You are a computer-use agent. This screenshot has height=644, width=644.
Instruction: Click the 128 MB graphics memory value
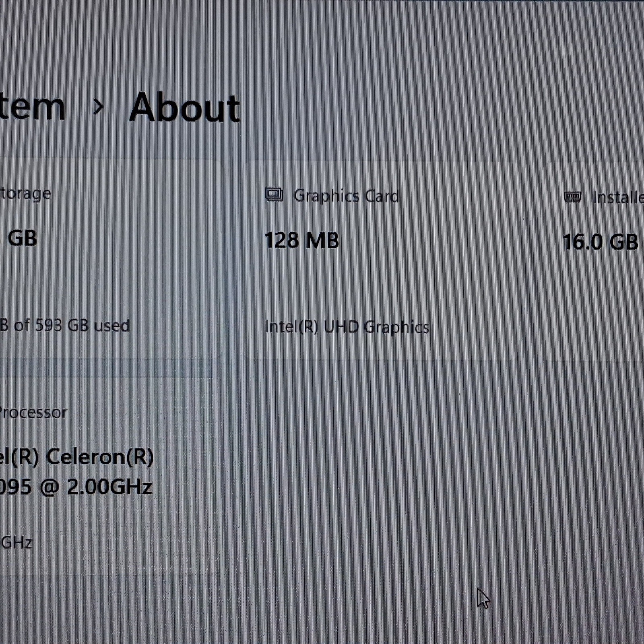click(302, 240)
